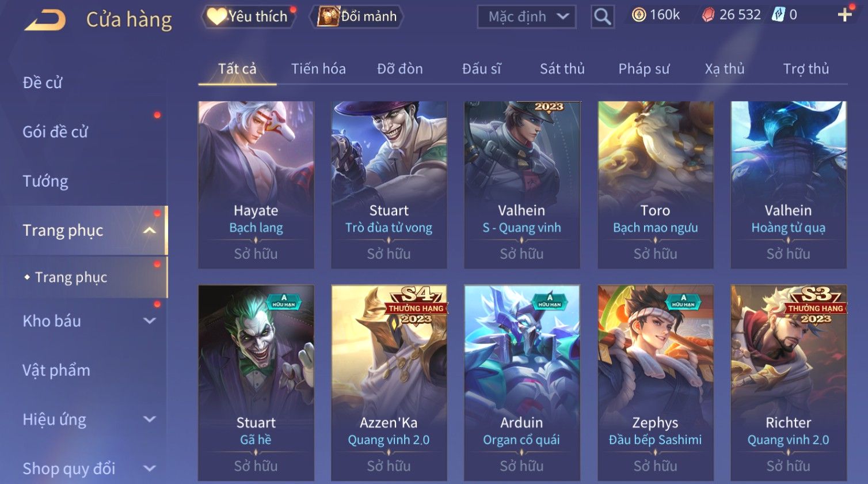This screenshot has width=868, height=484.
Task: Switch to the Pháp sư tab
Action: point(644,69)
